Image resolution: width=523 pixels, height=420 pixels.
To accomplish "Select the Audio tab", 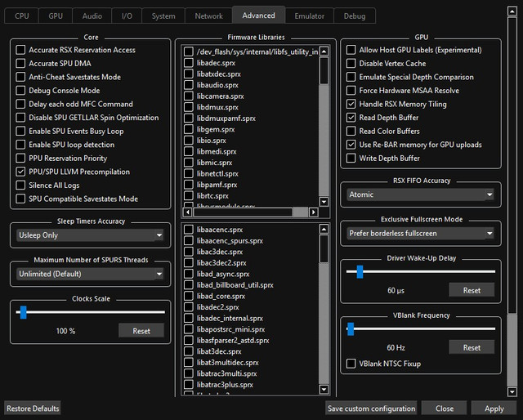I will (92, 16).
